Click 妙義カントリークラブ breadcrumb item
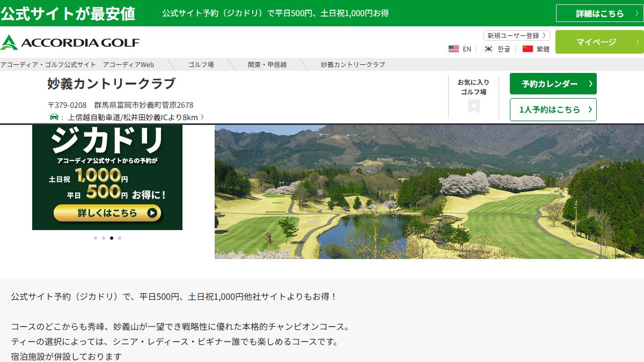The width and height of the screenshot is (644, 362). pos(353,64)
